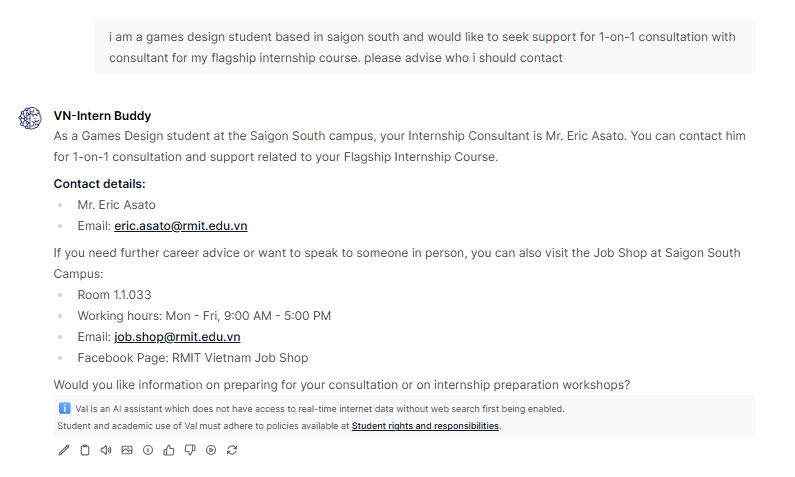The image size is (795, 477).
Task: Open the job.shop@rmit.edu.vn email link
Action: (x=177, y=337)
